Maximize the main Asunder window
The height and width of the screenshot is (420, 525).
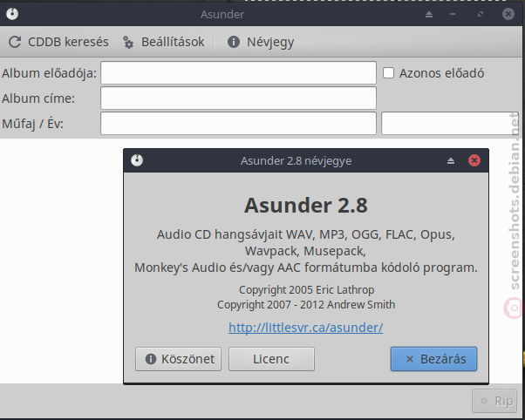click(481, 14)
